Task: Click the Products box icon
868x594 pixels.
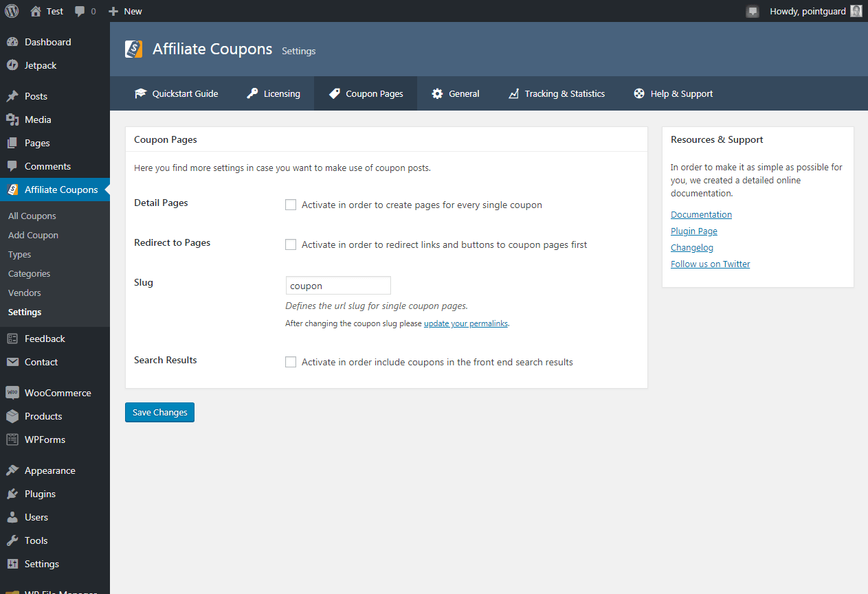Action: (x=12, y=416)
